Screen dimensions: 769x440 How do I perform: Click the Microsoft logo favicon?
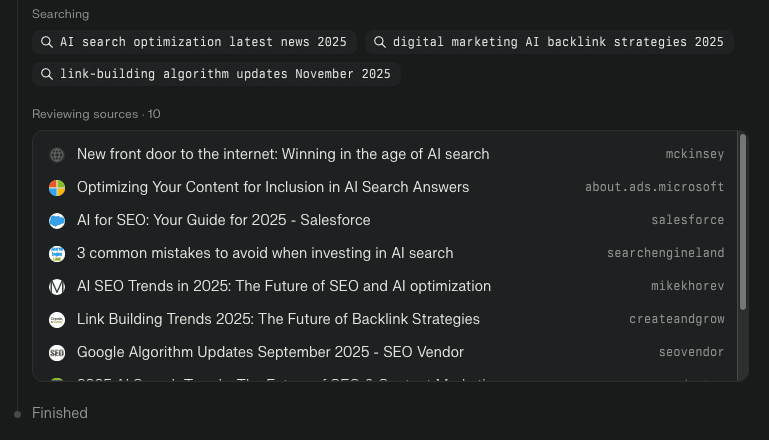pyautogui.click(x=57, y=188)
